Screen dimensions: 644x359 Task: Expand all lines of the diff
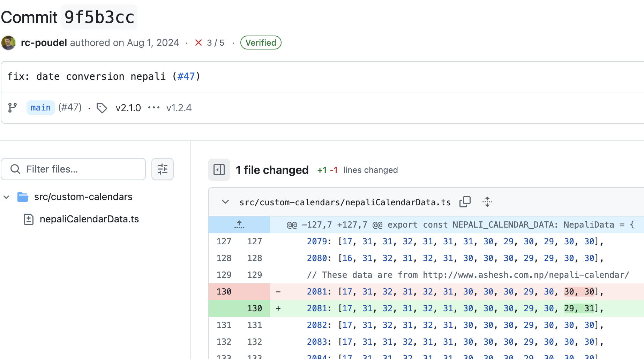[x=487, y=202]
